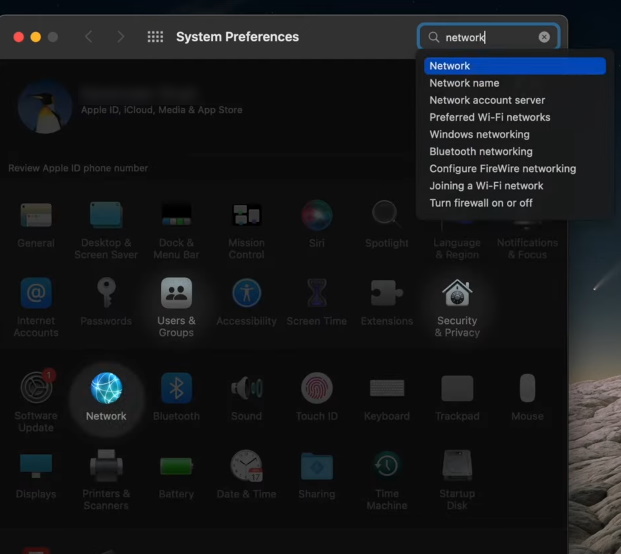Open Sharing folder icon
This screenshot has width=621, height=554.
click(x=317, y=466)
